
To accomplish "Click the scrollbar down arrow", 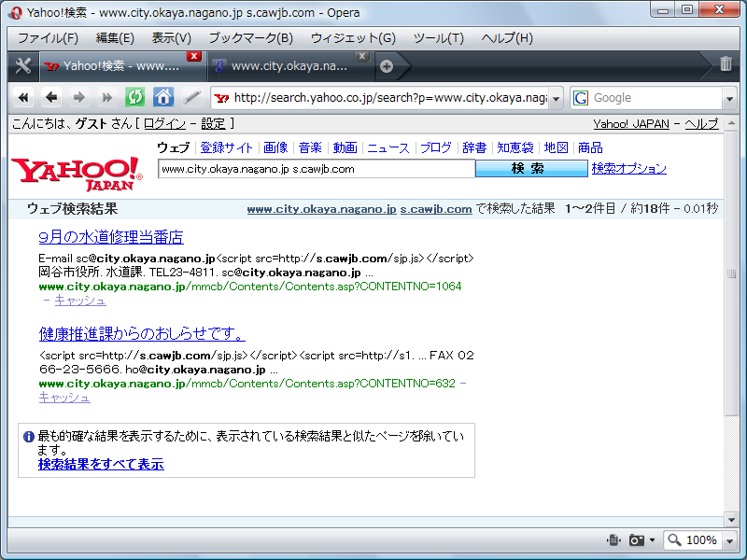I will [731, 520].
